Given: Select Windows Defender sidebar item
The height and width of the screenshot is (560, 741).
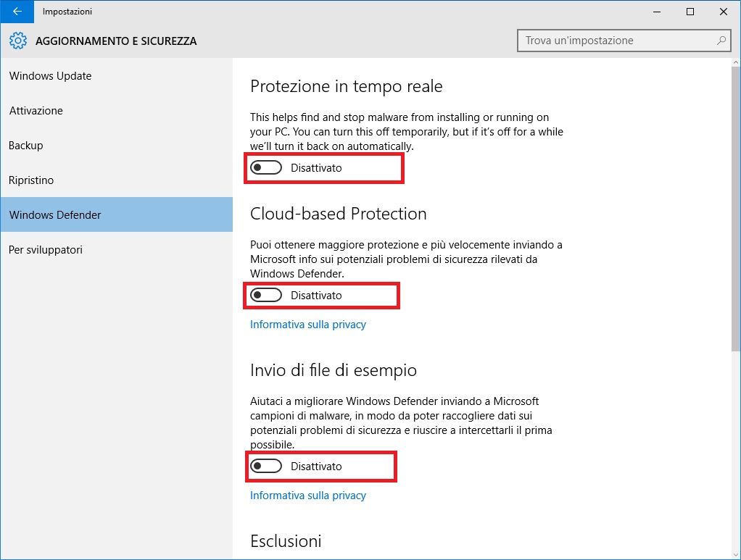Looking at the screenshot, I should coord(55,215).
